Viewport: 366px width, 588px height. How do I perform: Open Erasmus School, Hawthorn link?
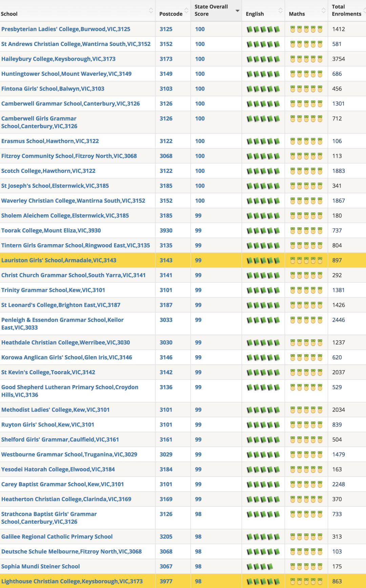50,141
